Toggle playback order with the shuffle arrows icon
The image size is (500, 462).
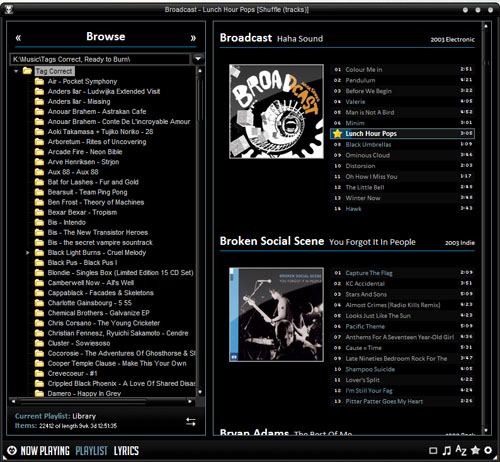[191, 422]
